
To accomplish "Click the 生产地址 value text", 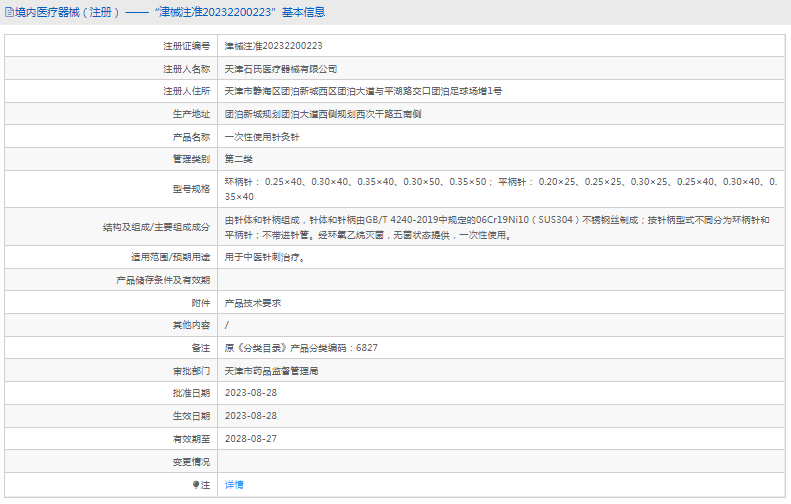I will (x=323, y=114).
